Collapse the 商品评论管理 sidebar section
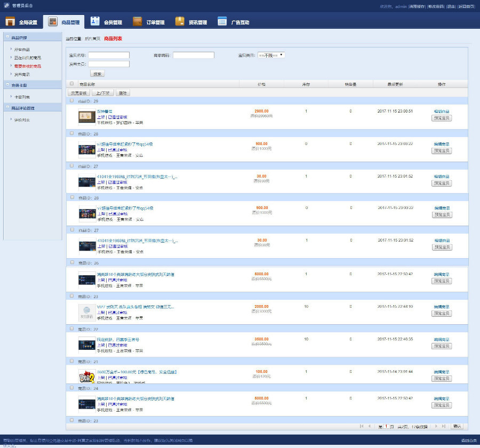480x448 pixels. click(7, 108)
